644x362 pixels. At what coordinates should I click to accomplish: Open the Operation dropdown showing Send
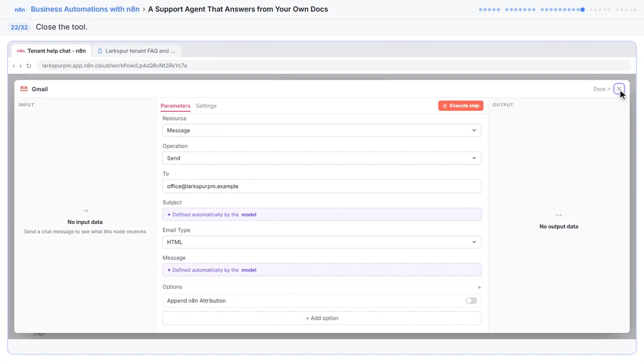pyautogui.click(x=321, y=158)
